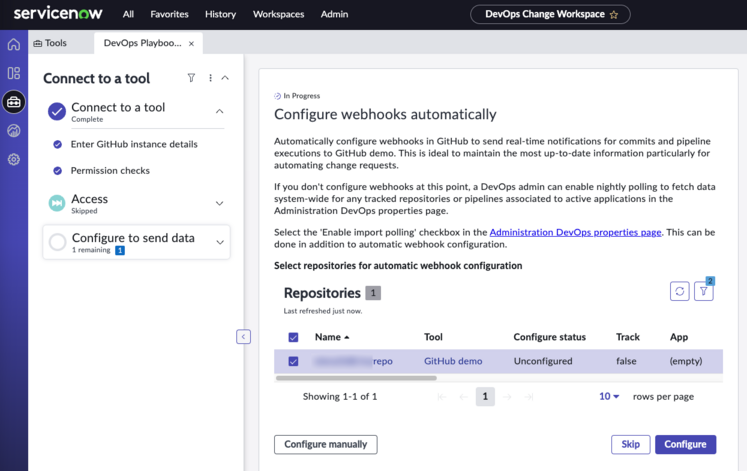Open the insights chart sidebar icon

click(14, 130)
